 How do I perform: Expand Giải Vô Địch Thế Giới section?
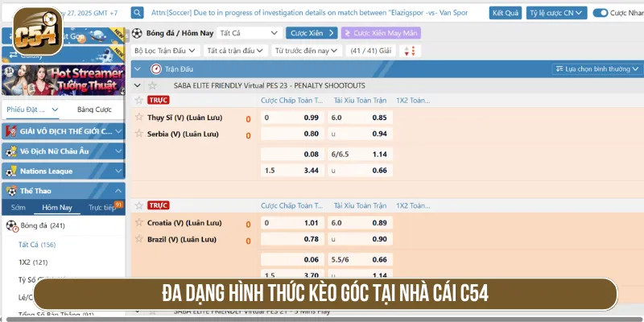(x=118, y=131)
